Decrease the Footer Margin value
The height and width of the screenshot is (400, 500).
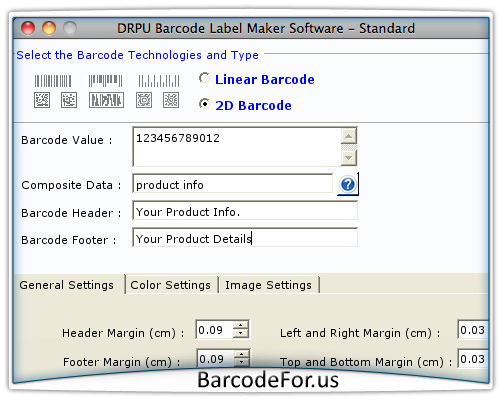(x=241, y=362)
